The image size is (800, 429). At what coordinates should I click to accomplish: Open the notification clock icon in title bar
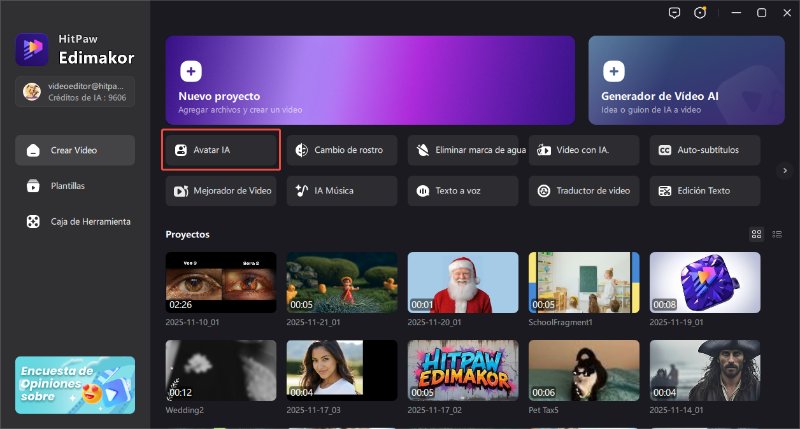[x=700, y=13]
